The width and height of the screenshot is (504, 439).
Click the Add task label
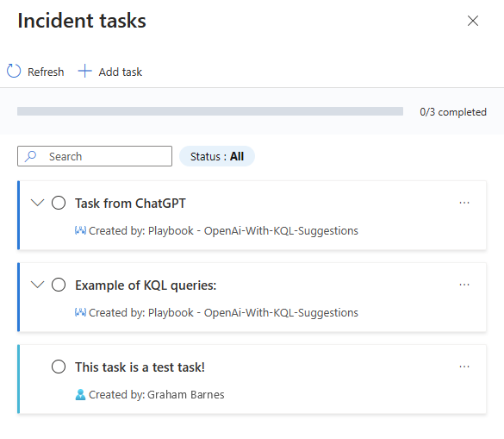[x=121, y=72]
